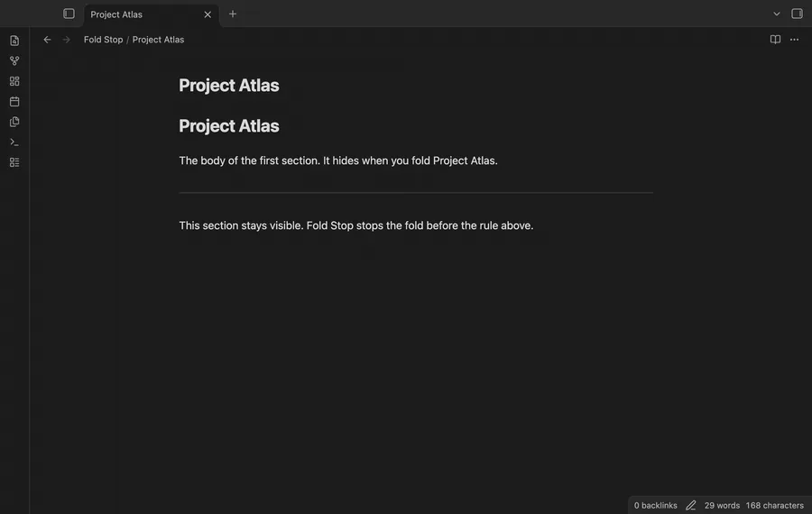The image size is (812, 514).
Task: Open Fold Stop folder in breadcrumb
Action: click(x=104, y=40)
